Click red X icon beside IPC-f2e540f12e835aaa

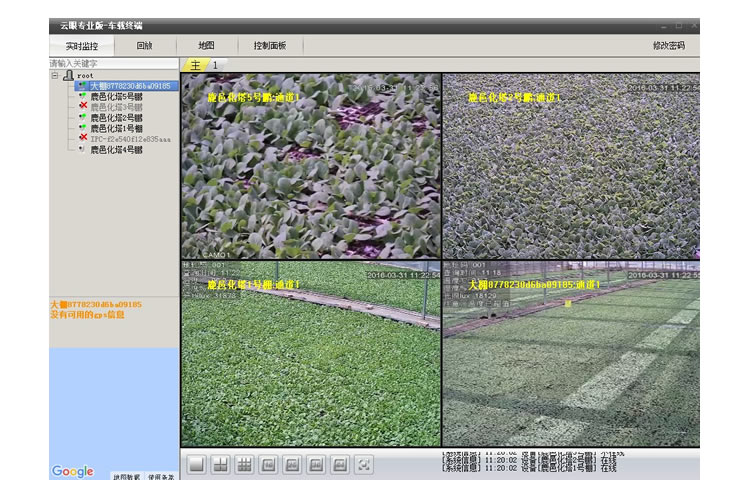pos(83,138)
